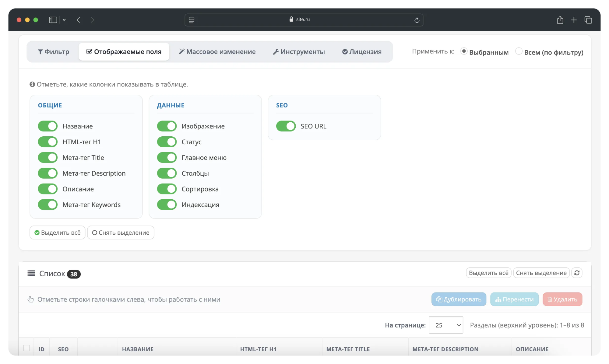609x364 pixels.
Task: Toggle the Safari sidebar icon
Action: point(53,20)
